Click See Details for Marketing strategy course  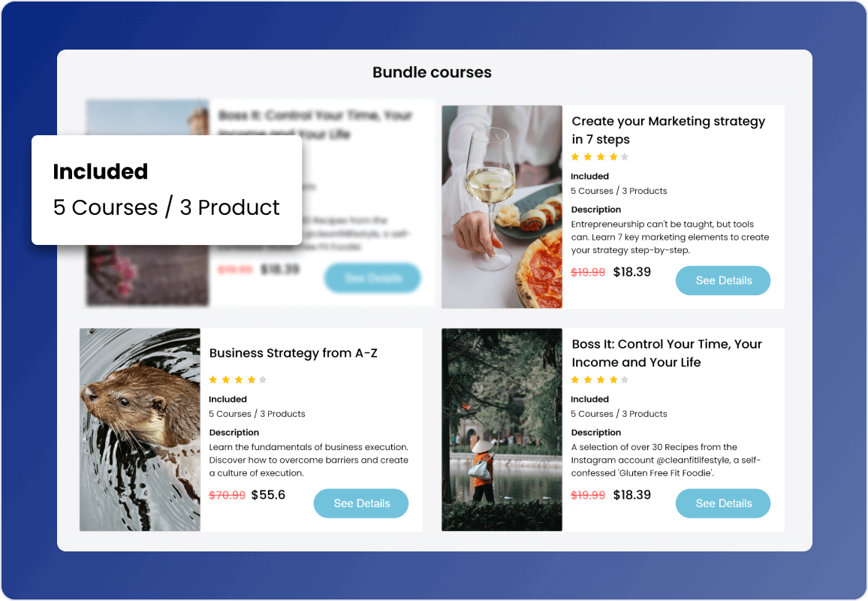723,280
